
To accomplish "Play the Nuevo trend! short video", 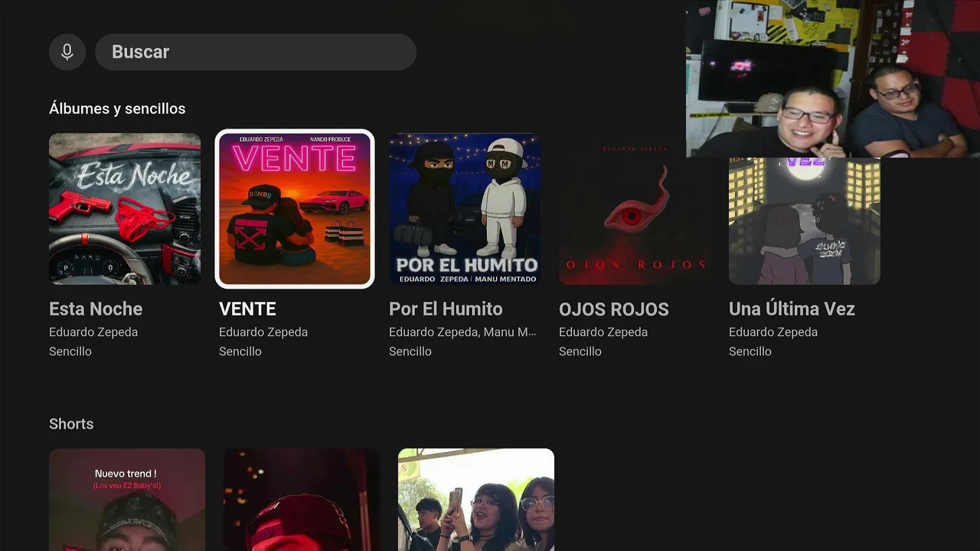I will 127,500.
